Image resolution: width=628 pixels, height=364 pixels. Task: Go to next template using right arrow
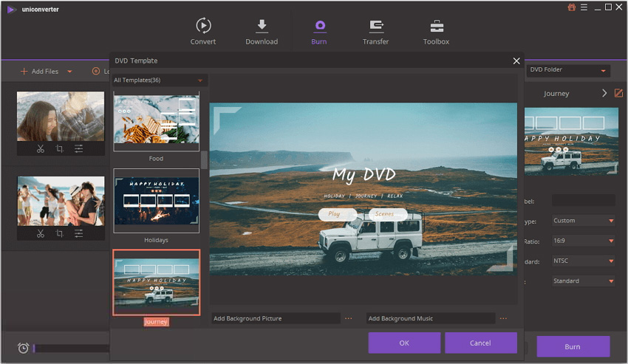pos(604,94)
